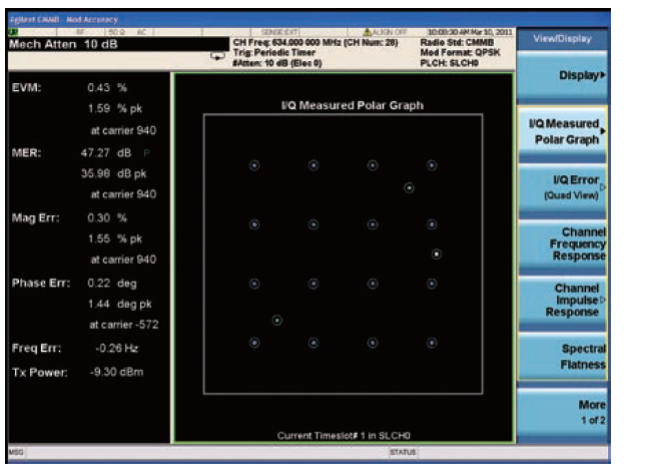Go to More 1 of 2 softkey page
Viewport: 649px width, 471px height.
pyautogui.click(x=562, y=412)
